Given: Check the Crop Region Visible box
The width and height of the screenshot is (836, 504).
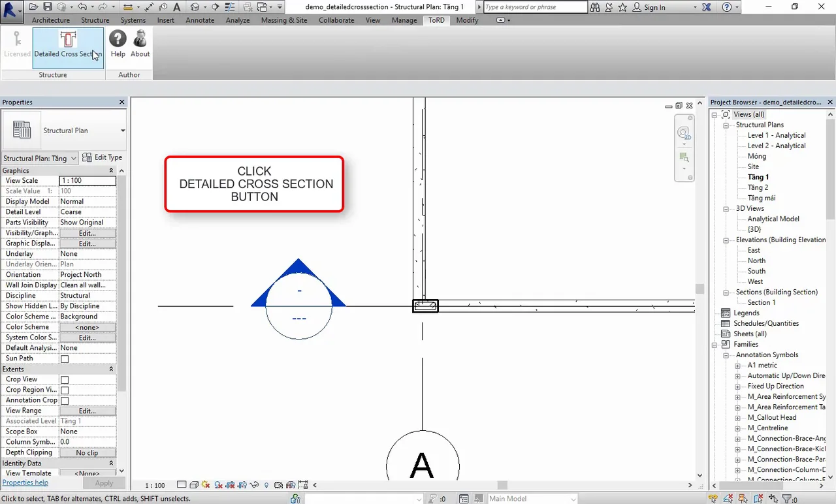Looking at the screenshot, I should coord(65,390).
